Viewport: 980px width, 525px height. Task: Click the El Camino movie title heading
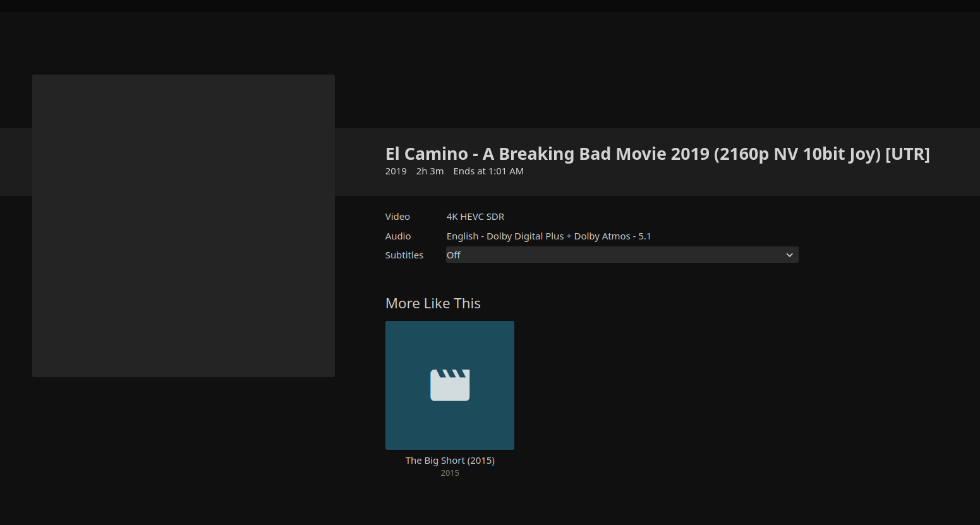[657, 154]
